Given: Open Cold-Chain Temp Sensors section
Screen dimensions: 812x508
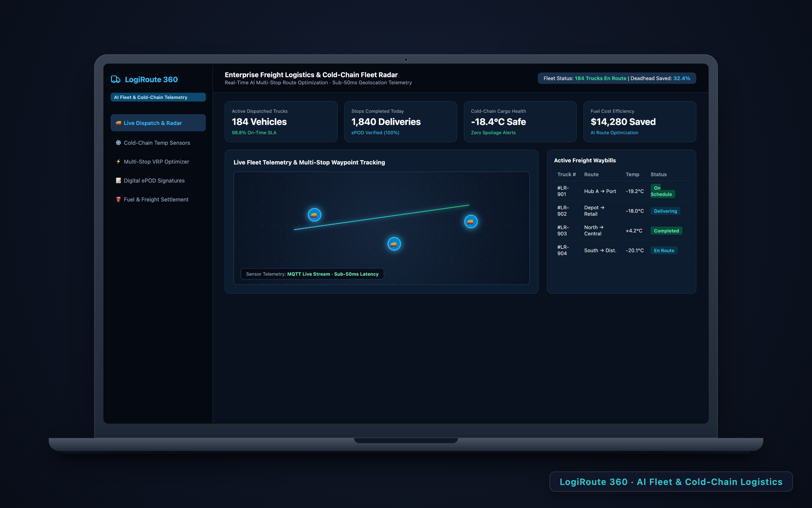Looking at the screenshot, I should (158, 143).
